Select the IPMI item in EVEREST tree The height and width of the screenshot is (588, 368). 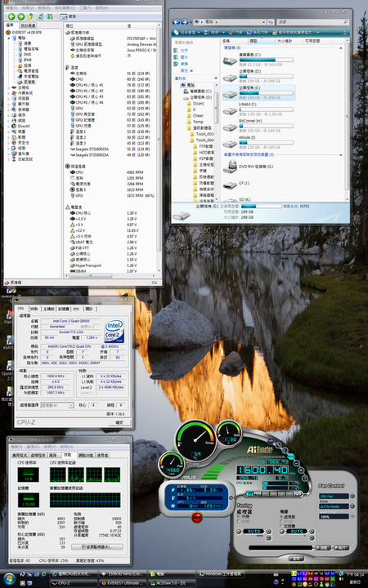point(25,60)
